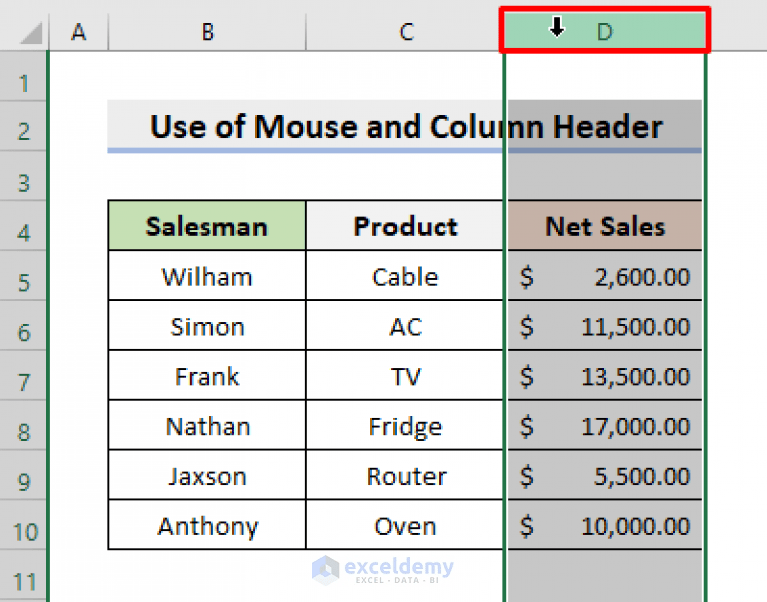
Task: Click the 2,600.00 net sales cell
Action: [605, 276]
